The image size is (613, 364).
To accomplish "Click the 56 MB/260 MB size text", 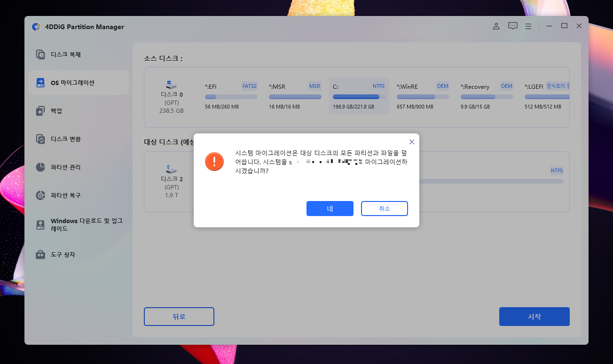I will [222, 107].
